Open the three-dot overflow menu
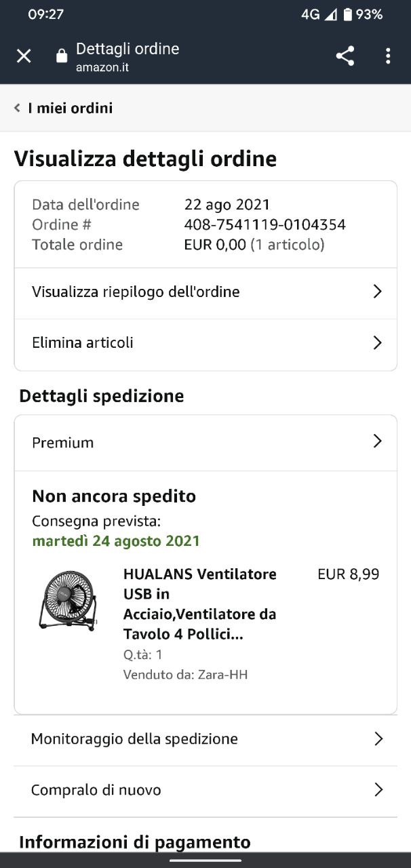This screenshot has width=411, height=868. [x=388, y=56]
